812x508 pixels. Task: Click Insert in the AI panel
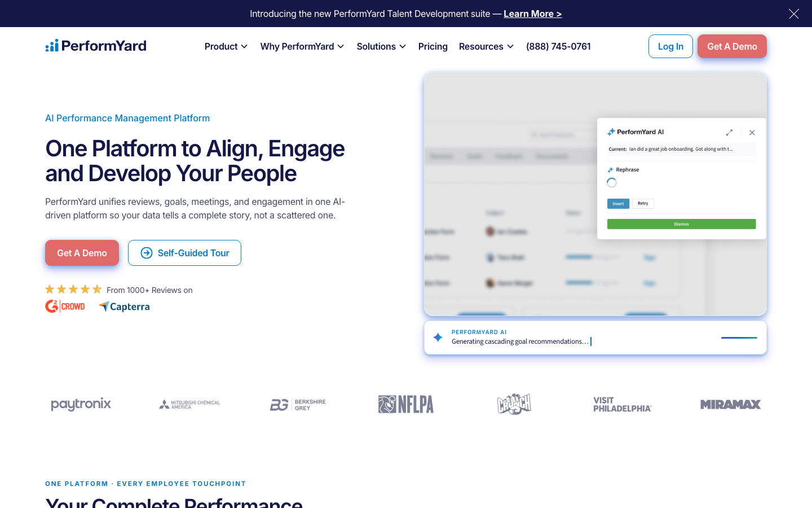[618, 203]
